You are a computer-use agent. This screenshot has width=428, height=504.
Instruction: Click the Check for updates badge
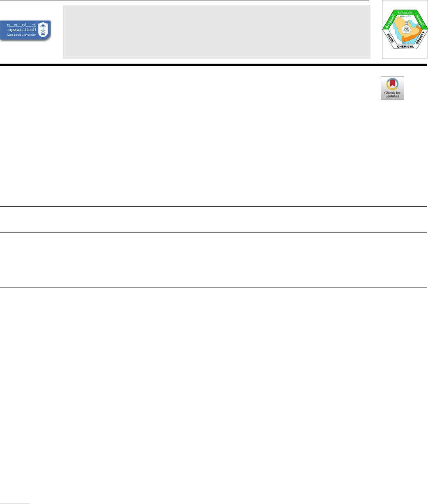392,88
